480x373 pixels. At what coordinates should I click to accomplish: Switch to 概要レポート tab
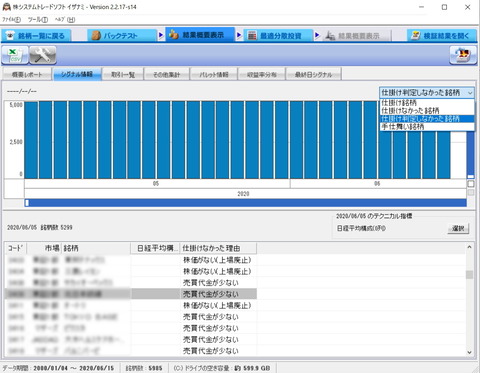tap(27, 74)
